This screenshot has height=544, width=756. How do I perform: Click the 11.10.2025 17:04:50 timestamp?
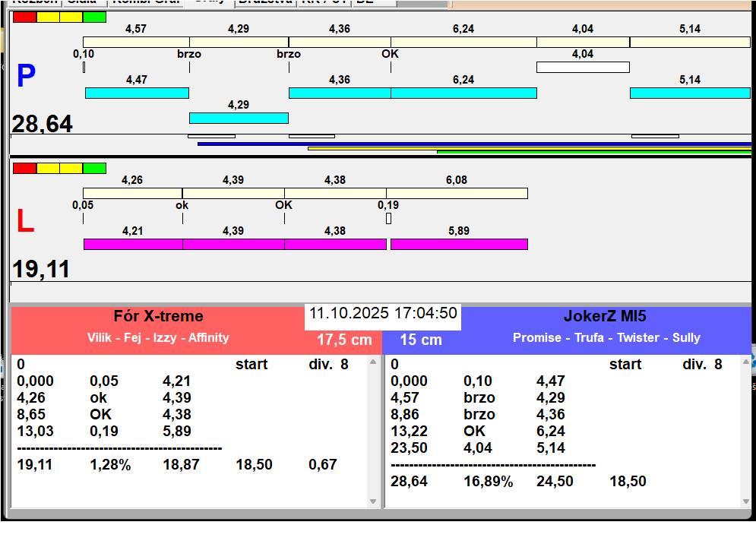coord(383,314)
